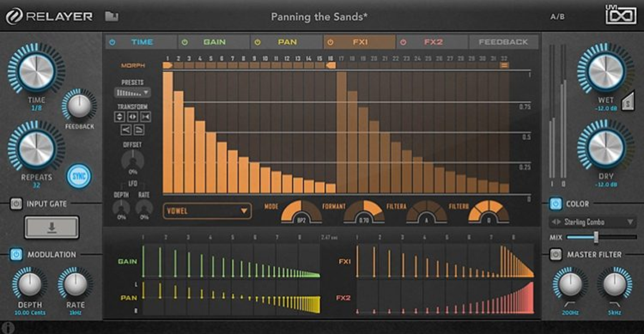Image resolution: width=644 pixels, height=334 pixels.
Task: Click the 10.00 Cents depth value
Action: pos(30,313)
